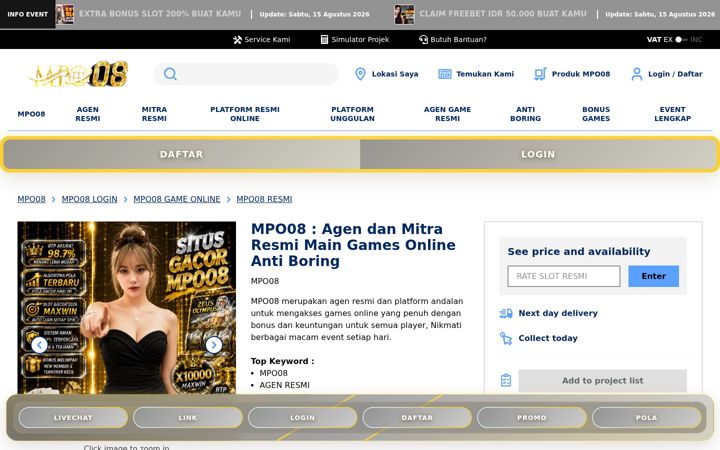Click the magnifier search icon
This screenshot has width=720, height=450.
(170, 74)
